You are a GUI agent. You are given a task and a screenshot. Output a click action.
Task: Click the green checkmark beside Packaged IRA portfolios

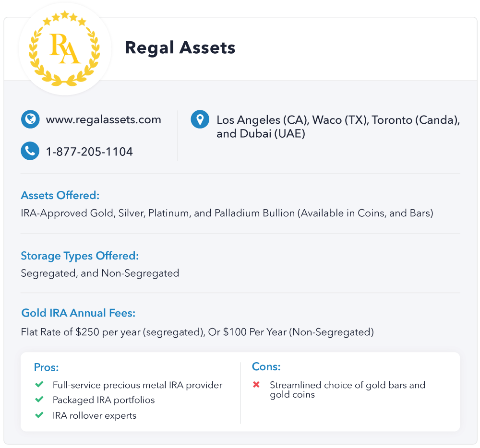coord(39,400)
